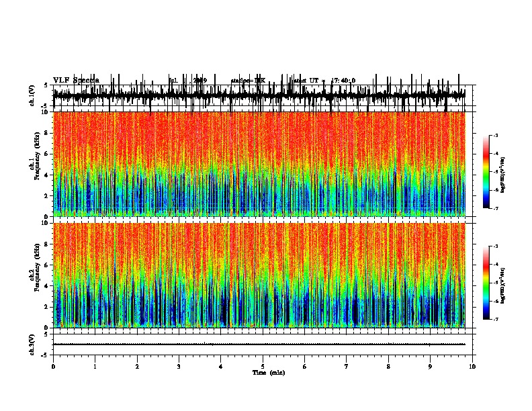Click the flat ch.3 voltage trace line
The height and width of the screenshot is (411, 532).
pos(259,345)
